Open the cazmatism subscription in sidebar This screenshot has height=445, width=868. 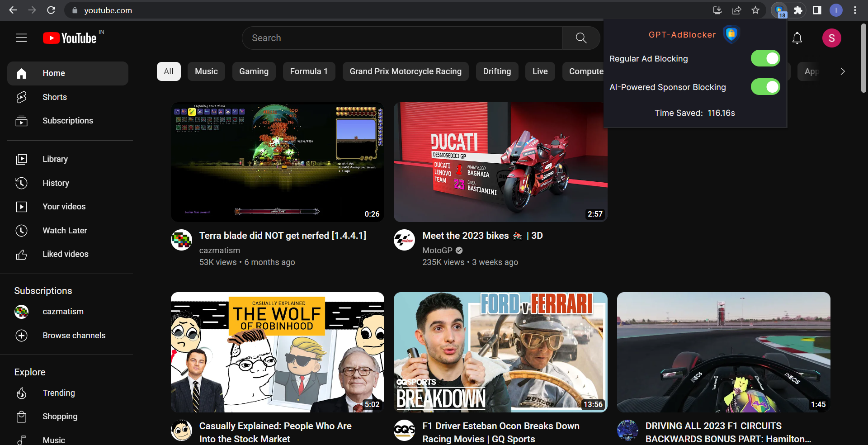(68, 312)
